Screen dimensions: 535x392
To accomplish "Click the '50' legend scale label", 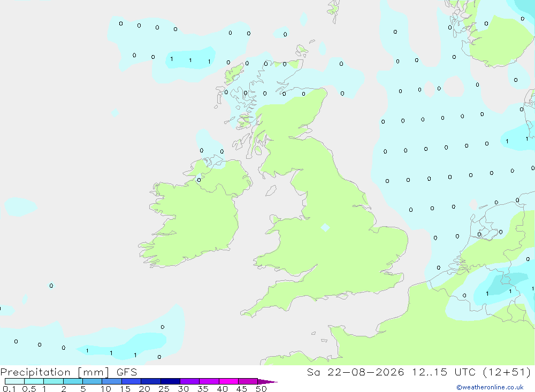I will (x=261, y=389).
